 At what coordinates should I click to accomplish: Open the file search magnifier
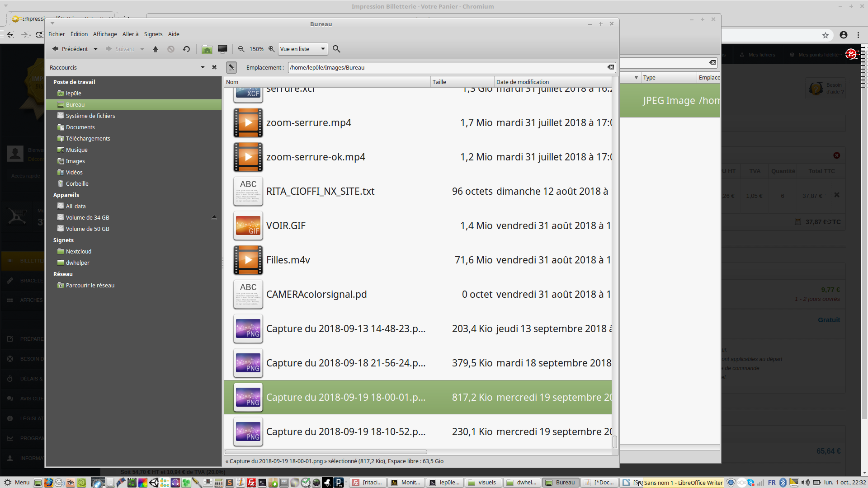336,49
